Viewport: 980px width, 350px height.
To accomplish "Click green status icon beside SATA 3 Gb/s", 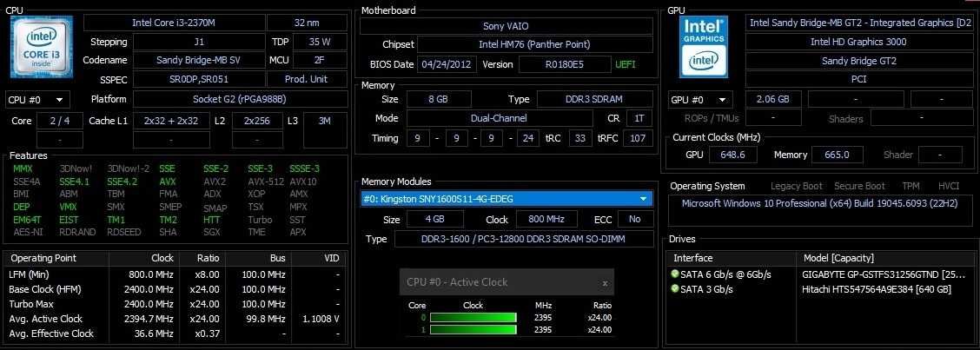I will (x=674, y=289).
